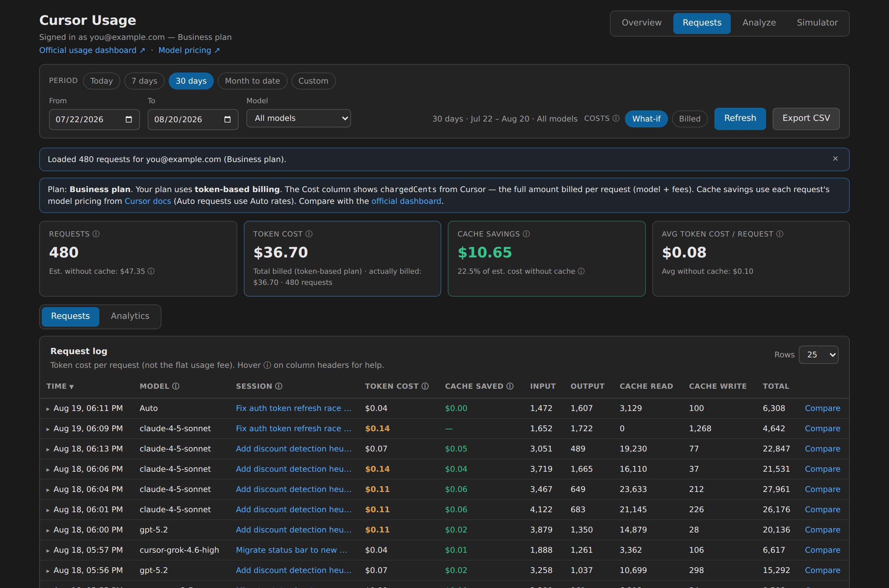Click the TOTAL column header
Image resolution: width=889 pixels, height=588 pixels.
[x=776, y=386]
